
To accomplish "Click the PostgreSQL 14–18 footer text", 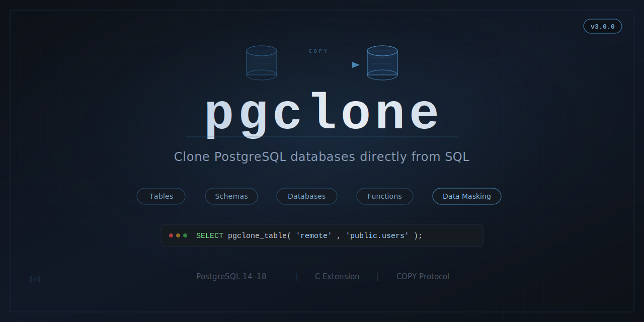I will (x=231, y=277).
